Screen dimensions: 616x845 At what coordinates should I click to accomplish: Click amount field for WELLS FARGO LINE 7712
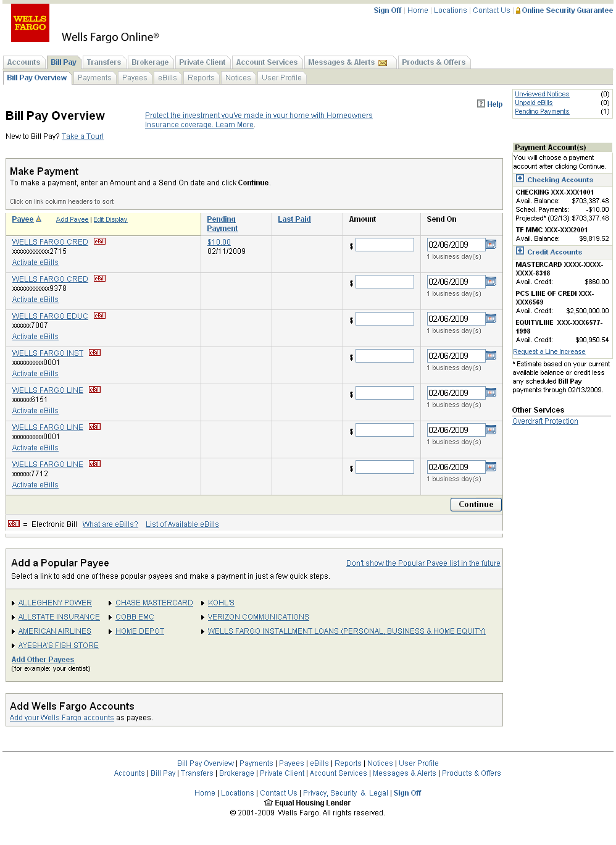coord(385,467)
